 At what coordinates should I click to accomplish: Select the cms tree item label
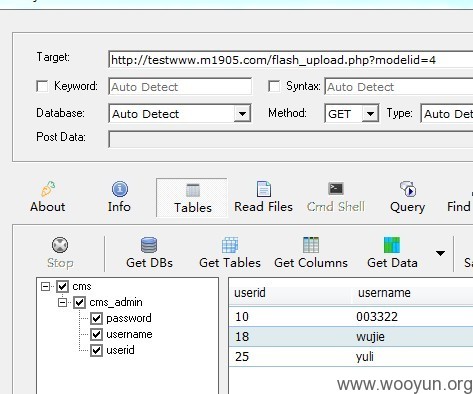coord(82,286)
